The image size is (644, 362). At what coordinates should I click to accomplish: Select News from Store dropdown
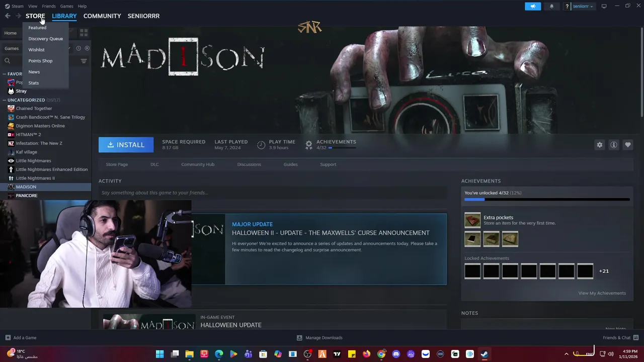tap(34, 72)
